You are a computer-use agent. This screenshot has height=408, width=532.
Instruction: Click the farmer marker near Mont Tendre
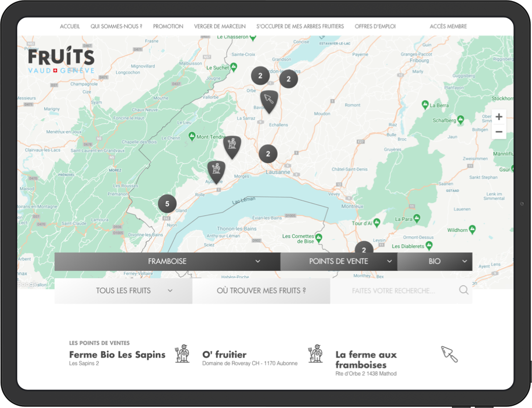[x=232, y=147]
